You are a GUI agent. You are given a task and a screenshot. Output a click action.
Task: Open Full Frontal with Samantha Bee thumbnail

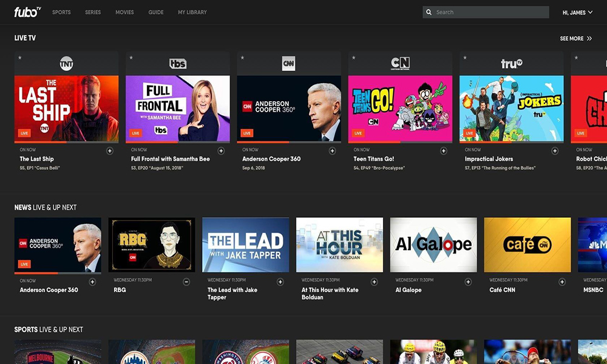(x=178, y=109)
